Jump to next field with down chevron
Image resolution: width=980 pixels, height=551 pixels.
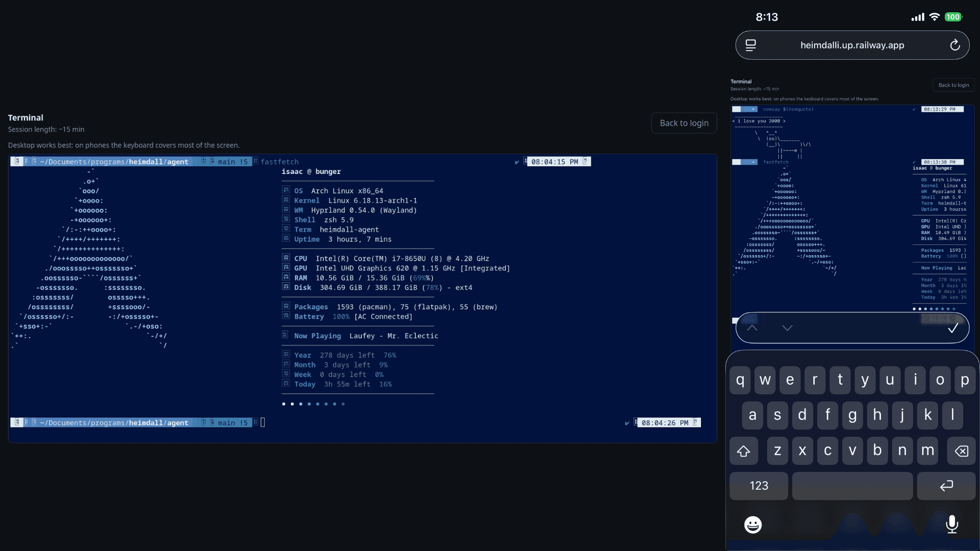[787, 328]
